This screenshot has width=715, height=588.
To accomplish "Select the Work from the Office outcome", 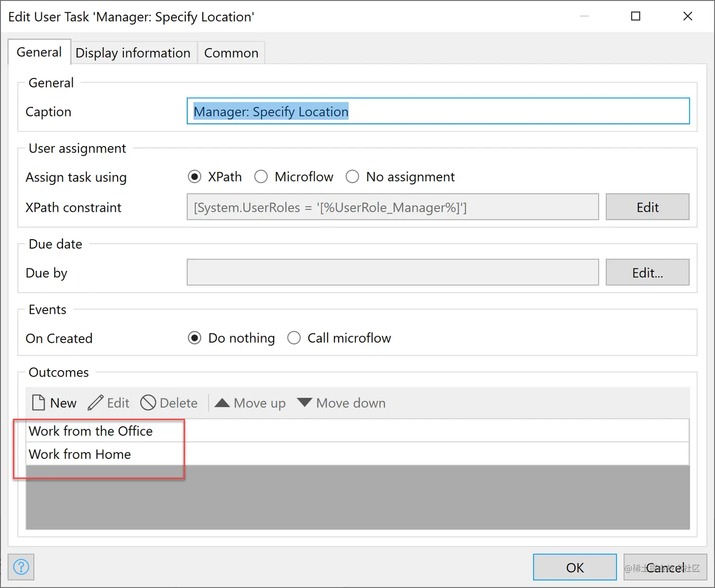I will click(x=91, y=431).
